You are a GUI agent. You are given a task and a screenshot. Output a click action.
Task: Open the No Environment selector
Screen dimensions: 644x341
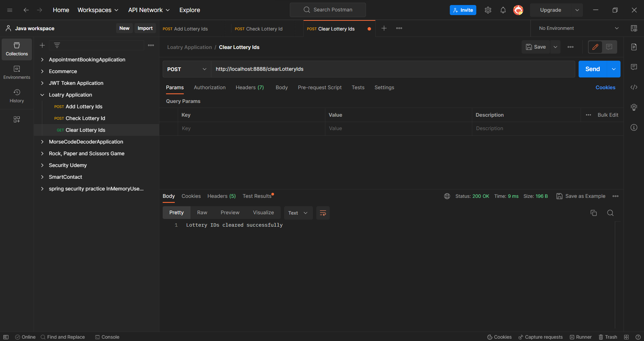pos(577,28)
